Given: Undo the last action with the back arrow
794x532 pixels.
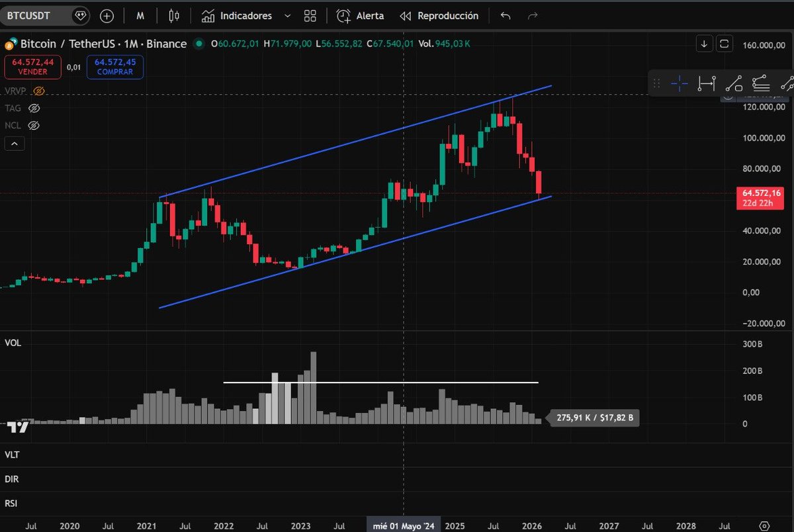Looking at the screenshot, I should (x=506, y=15).
